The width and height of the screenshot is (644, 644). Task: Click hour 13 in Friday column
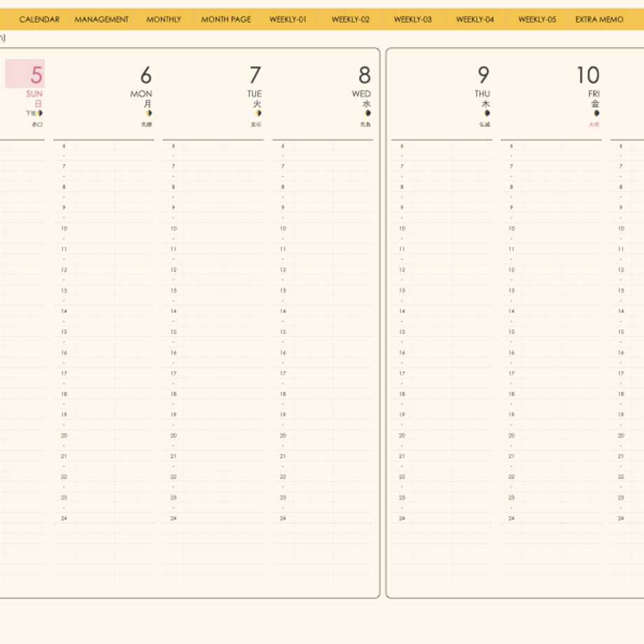511,290
